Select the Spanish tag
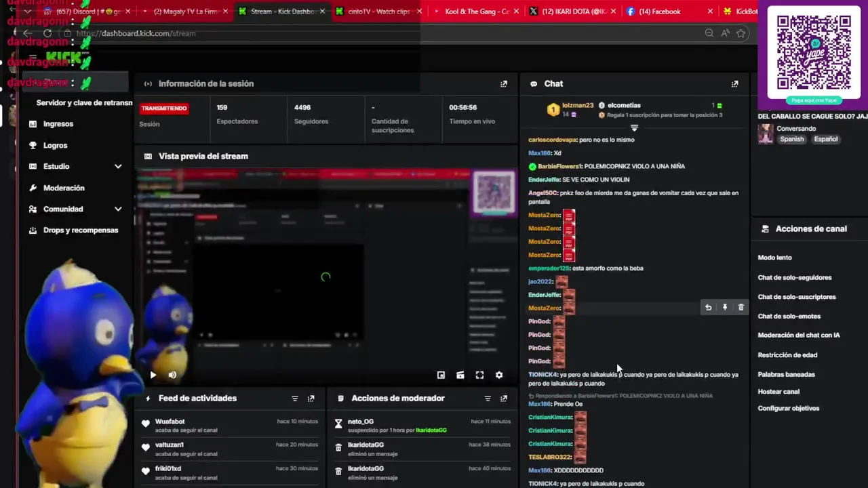The width and height of the screenshot is (868, 488). 791,139
